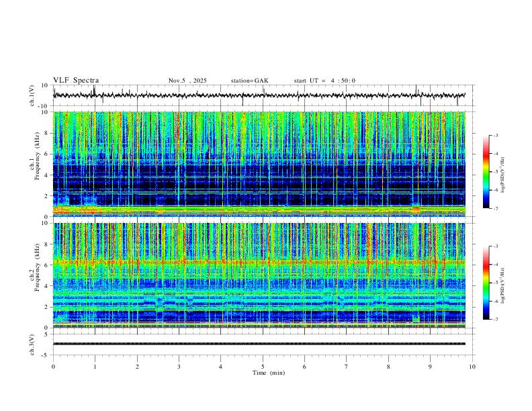
Task: Click time axis tick label "7"
Action: pos(347,367)
